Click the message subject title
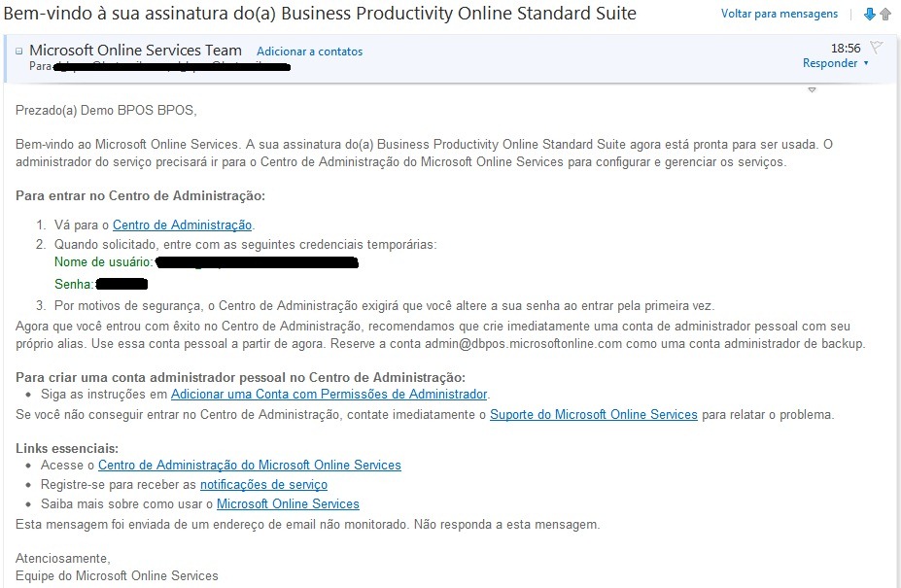This screenshot has height=588, width=901. coord(321,14)
